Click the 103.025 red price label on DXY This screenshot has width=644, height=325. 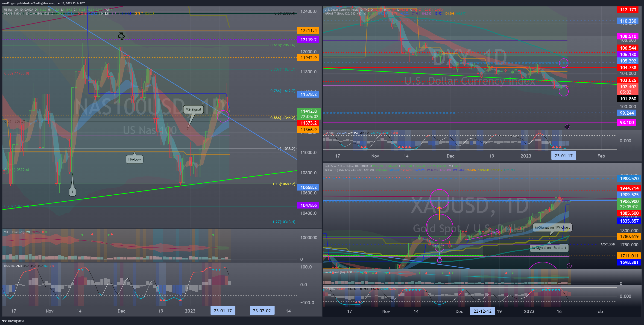click(627, 80)
